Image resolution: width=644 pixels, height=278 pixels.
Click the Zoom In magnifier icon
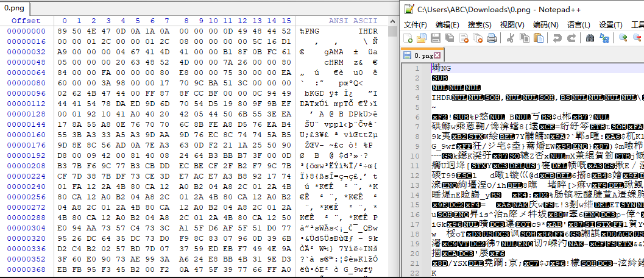(x=623, y=38)
